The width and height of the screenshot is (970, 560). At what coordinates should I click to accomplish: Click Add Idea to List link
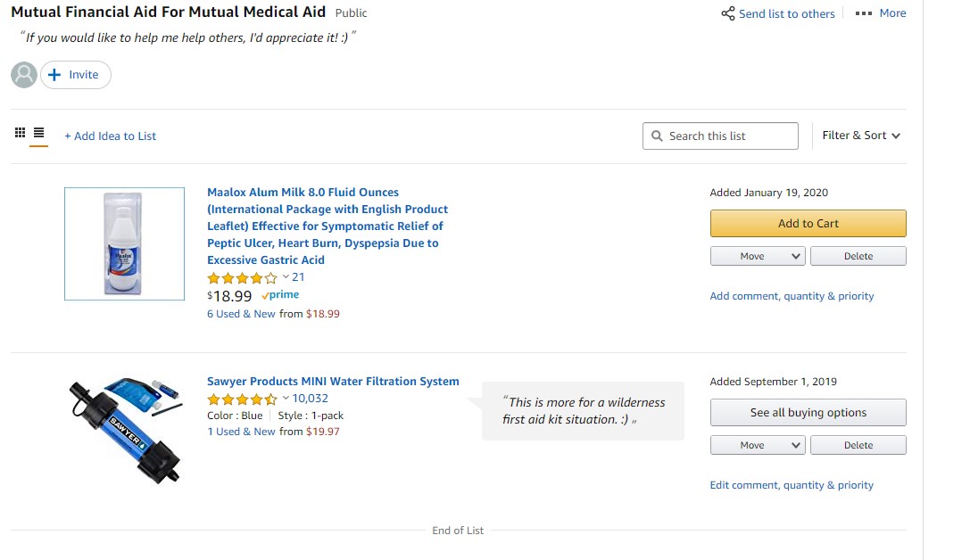click(110, 136)
